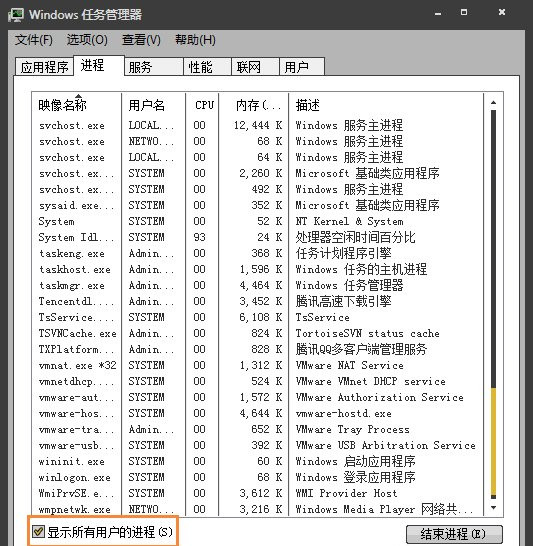The image size is (533, 546).
Task: Click the 结束进程 button
Action: (454, 534)
